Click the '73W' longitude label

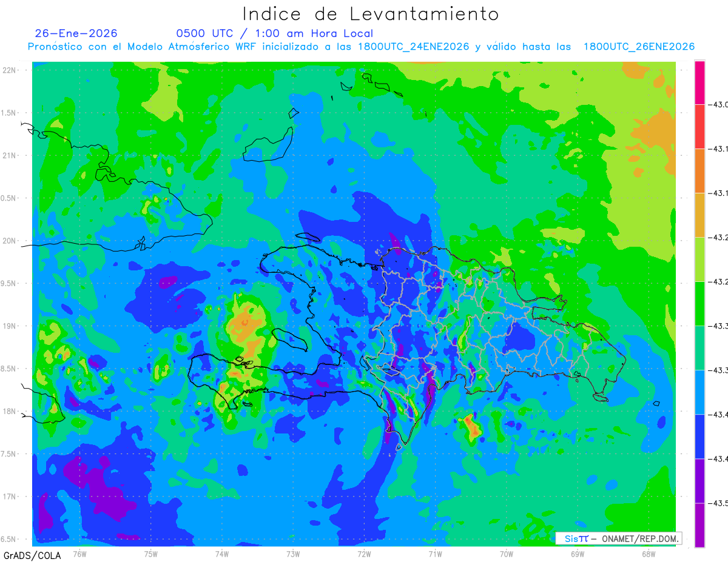point(293,554)
